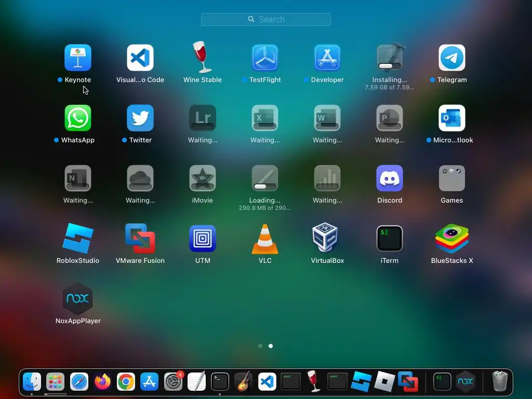Open VLC media player
The height and width of the screenshot is (399, 532).
tap(265, 239)
